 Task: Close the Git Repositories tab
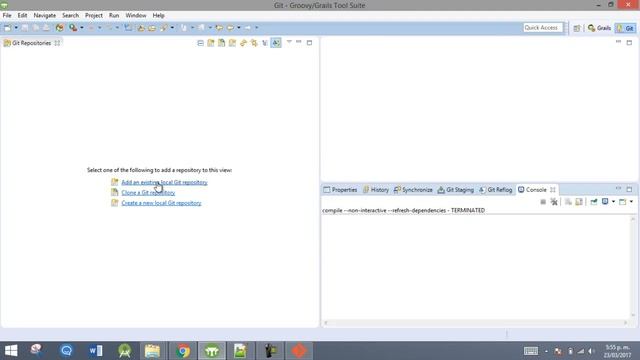(x=57, y=43)
